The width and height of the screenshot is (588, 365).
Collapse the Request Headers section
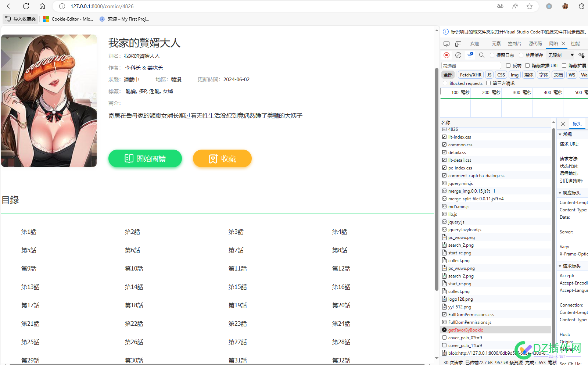pyautogui.click(x=560, y=266)
